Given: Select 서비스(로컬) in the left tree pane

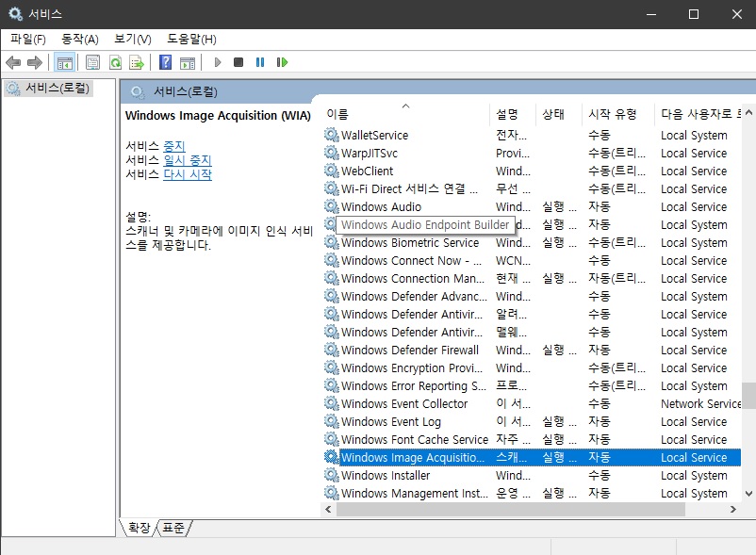Looking at the screenshot, I should (x=49, y=89).
